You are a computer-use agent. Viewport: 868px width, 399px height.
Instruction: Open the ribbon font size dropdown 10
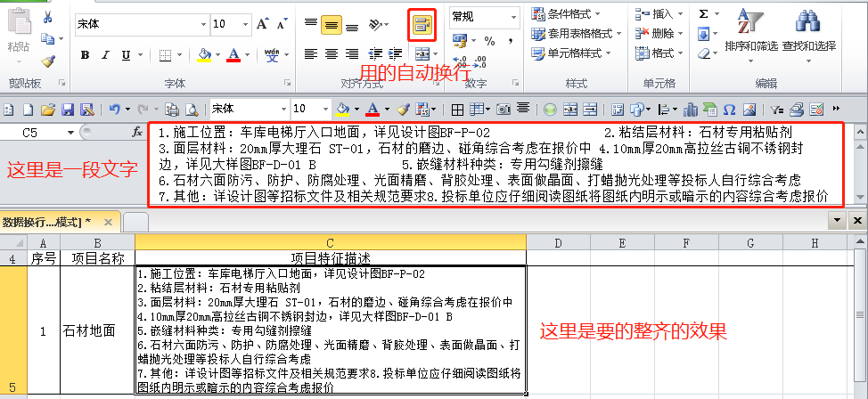246,24
